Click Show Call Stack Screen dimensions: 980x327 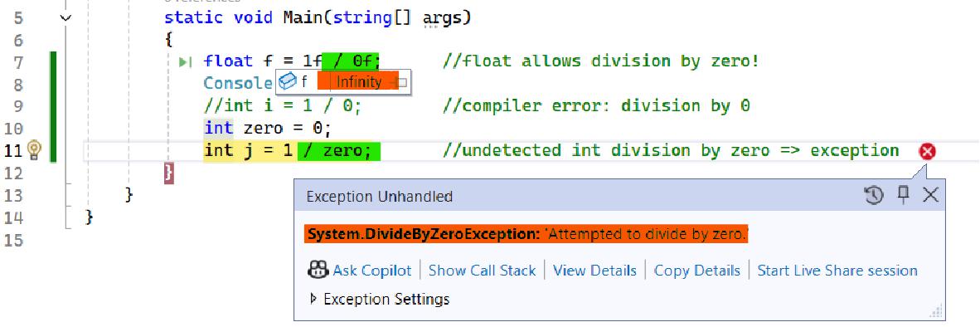coord(482,271)
